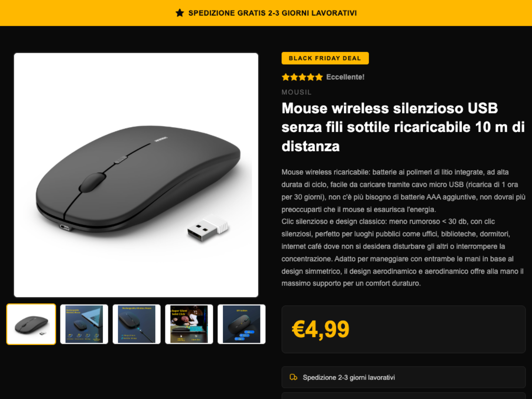Select the first thumbnail of black mouse
532x399 pixels.
pos(31,324)
